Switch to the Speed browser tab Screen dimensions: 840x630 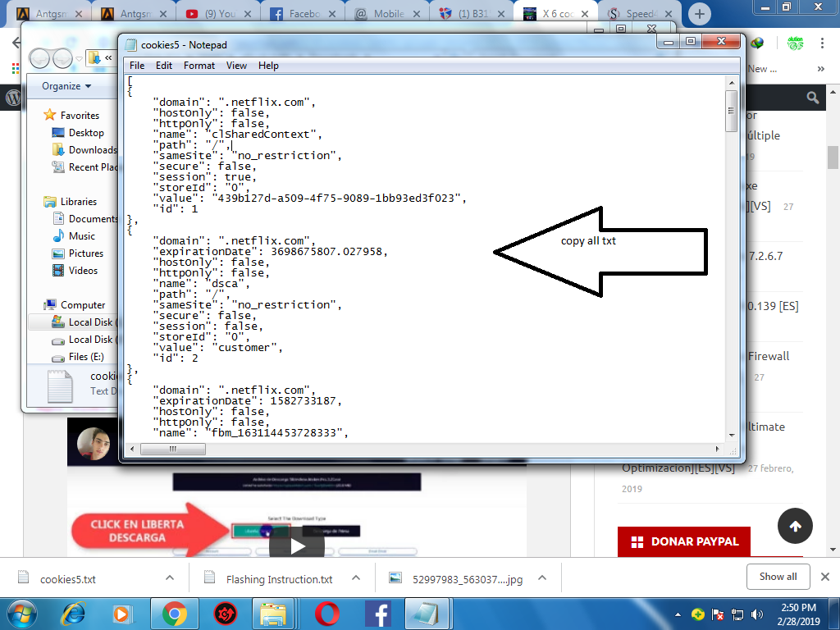pos(641,14)
